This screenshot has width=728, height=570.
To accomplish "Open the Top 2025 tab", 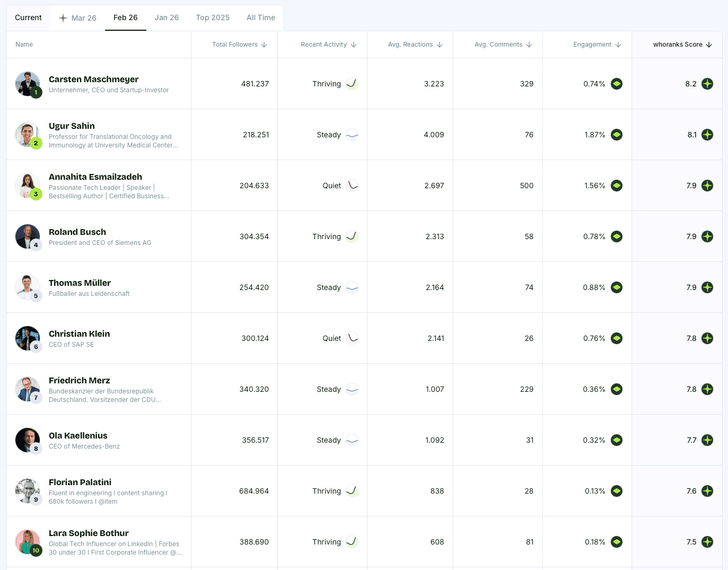I will (212, 17).
